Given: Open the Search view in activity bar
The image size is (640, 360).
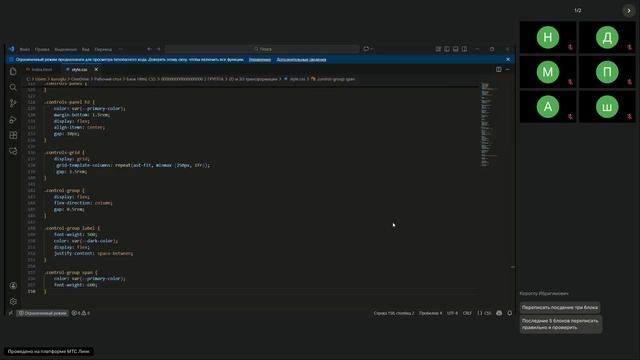Looking at the screenshot, I should pos(13,87).
